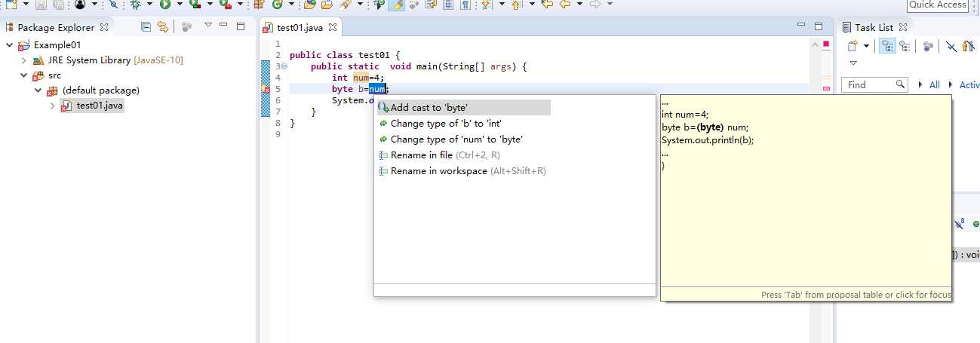
Task: Click the magnifier icon in Find field
Action: 900,85
